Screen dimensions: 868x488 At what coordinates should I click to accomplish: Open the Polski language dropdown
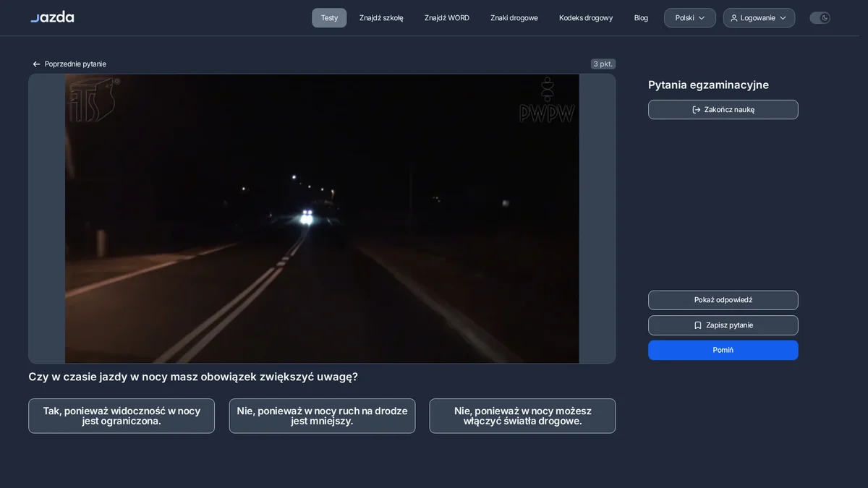(x=689, y=18)
